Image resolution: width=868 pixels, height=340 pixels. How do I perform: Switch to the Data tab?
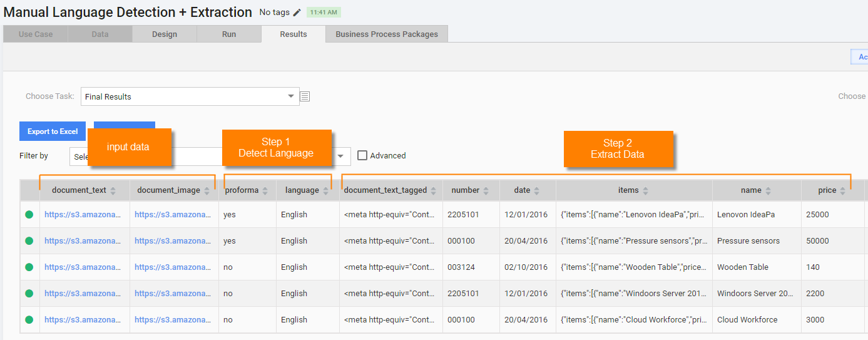click(100, 34)
